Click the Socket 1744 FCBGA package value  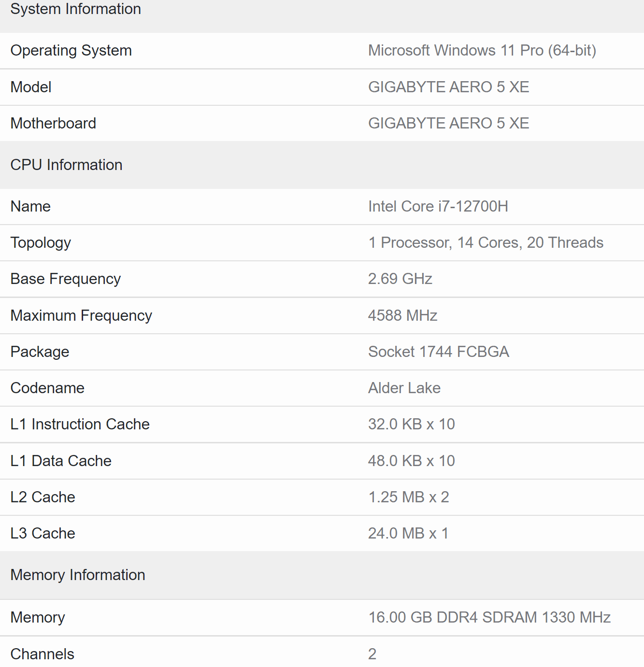438,352
